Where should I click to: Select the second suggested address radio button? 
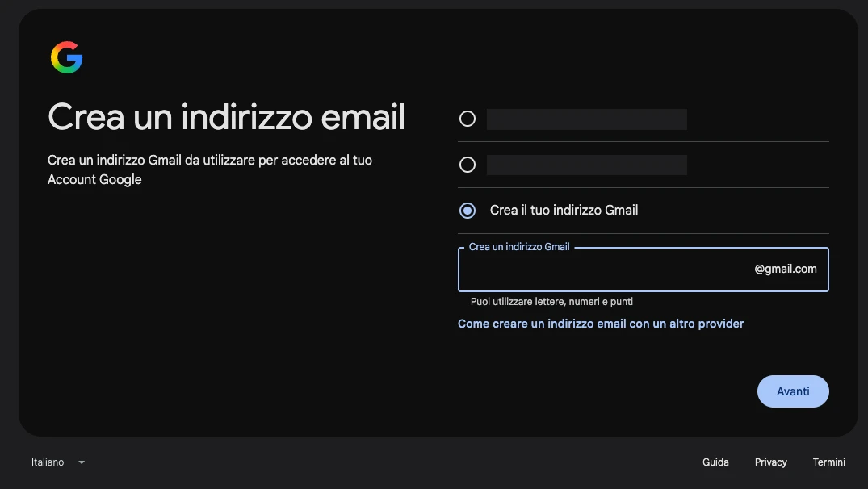tap(468, 165)
